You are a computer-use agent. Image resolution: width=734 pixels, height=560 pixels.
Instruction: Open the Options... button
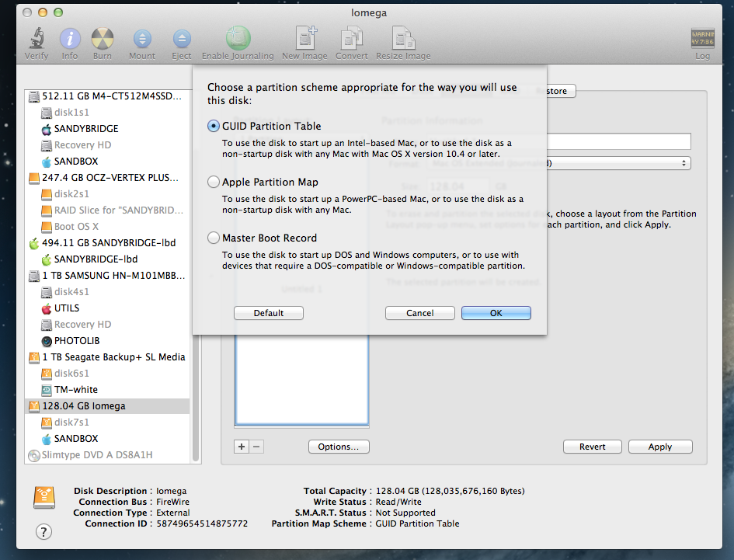(x=339, y=447)
